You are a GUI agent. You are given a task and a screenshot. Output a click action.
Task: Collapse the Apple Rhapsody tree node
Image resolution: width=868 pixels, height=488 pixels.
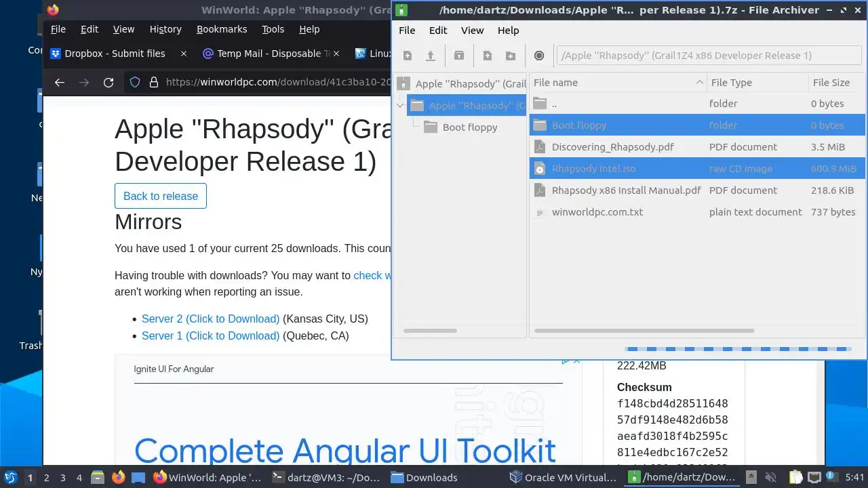click(400, 106)
